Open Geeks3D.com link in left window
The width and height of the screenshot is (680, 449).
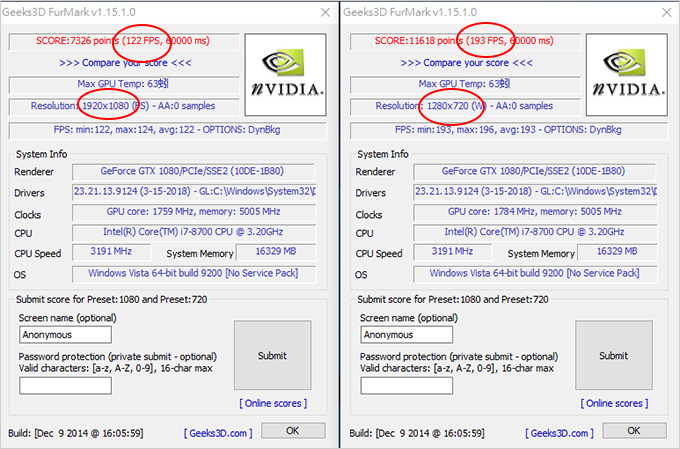[218, 433]
